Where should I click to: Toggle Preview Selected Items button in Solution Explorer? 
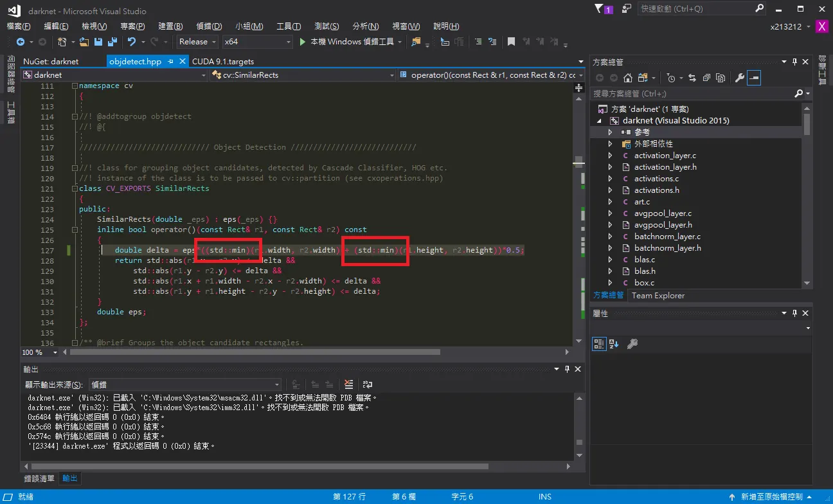[x=755, y=78]
